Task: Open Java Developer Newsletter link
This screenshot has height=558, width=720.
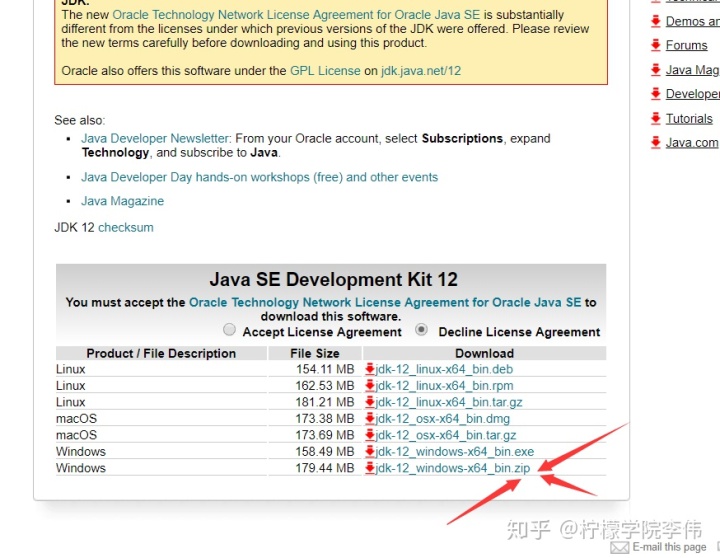Action: [x=155, y=138]
